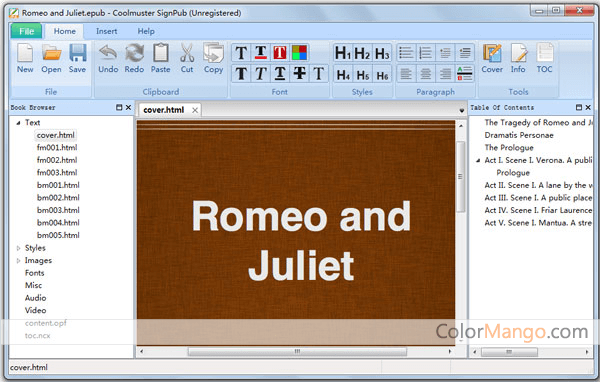This screenshot has height=382, width=600.
Task: Collapse Act I entry in Table of Contents
Action: (478, 161)
